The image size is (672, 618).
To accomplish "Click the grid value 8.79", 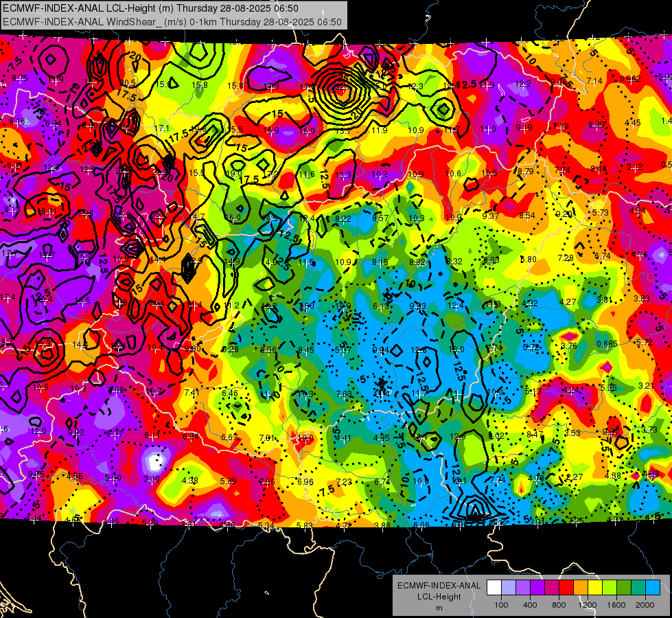I will click(526, 171).
